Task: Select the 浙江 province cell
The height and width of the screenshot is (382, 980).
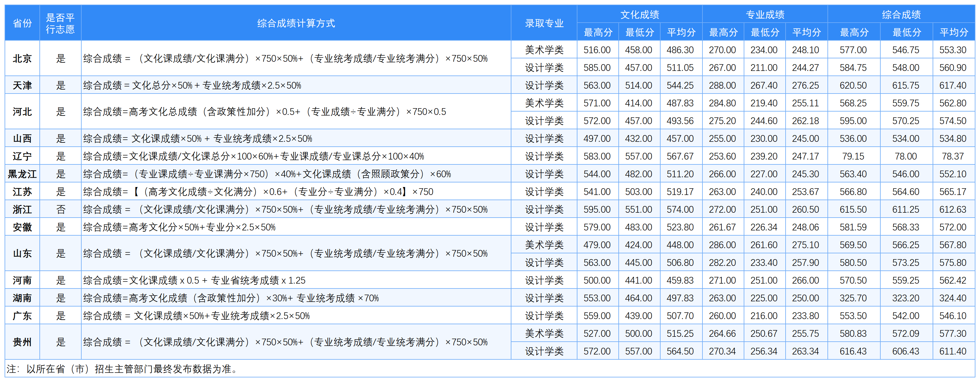Action: tap(22, 209)
